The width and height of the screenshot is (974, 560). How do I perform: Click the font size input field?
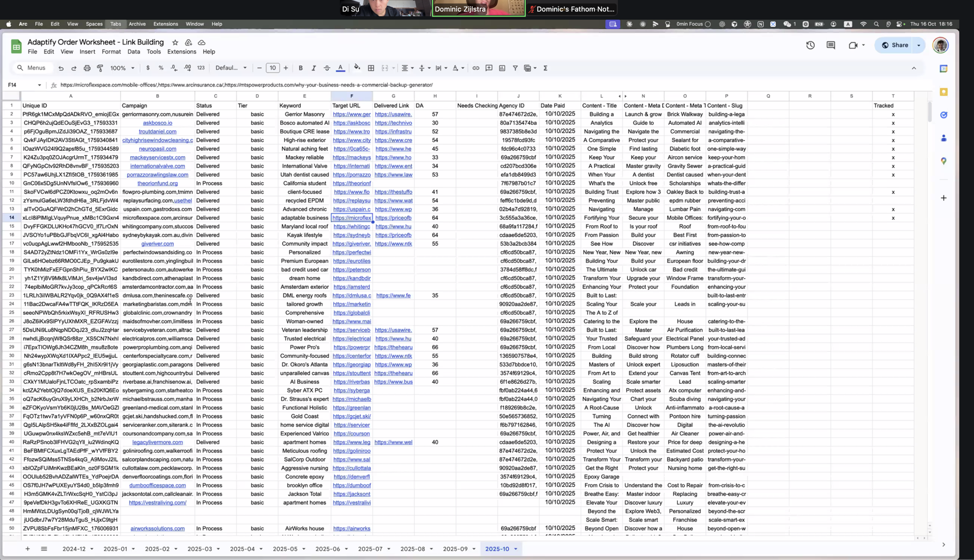click(x=273, y=68)
